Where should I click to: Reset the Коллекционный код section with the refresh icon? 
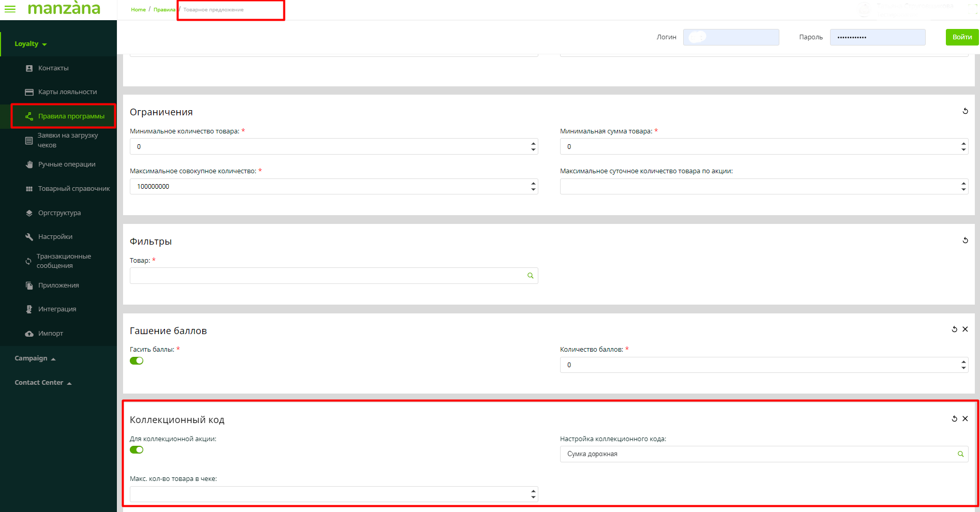tap(954, 419)
